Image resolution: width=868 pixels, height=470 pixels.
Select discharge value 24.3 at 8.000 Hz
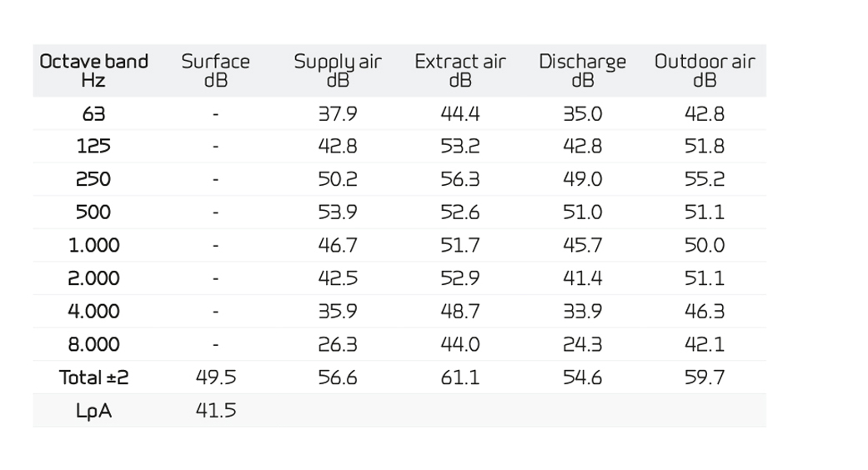pos(582,345)
